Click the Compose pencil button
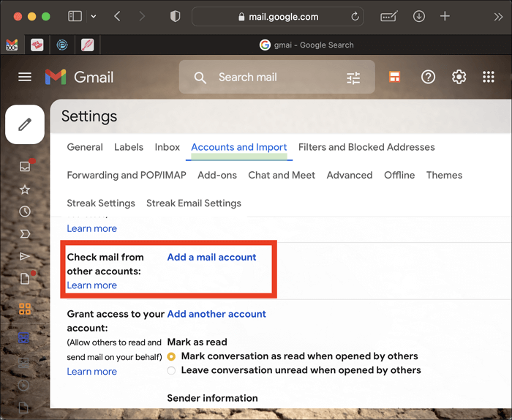This screenshot has height=420, width=512. 25,124
